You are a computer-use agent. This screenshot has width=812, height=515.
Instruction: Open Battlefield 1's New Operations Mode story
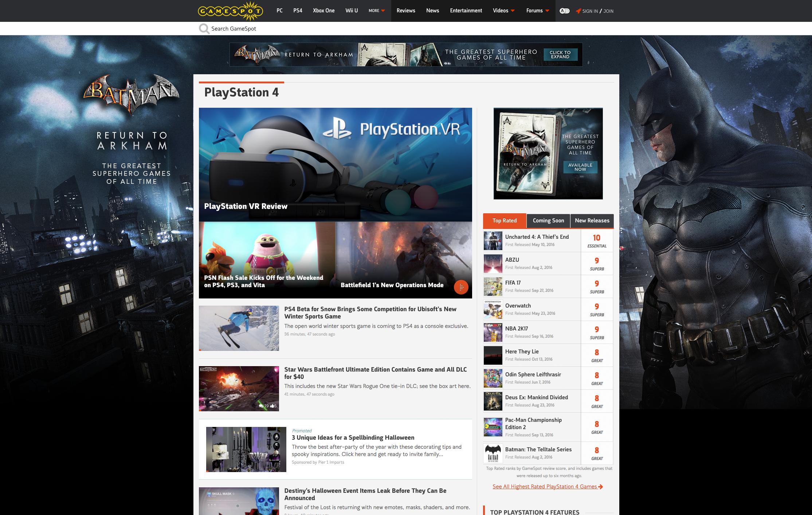(404, 260)
